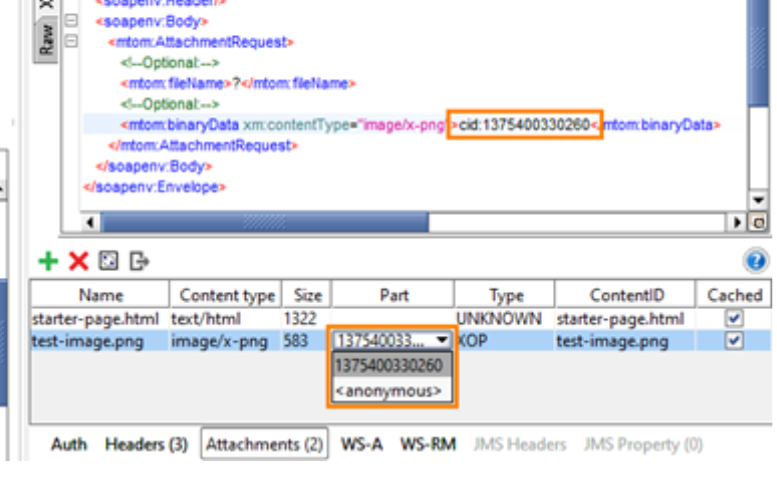Switch to the Auth tab

(69, 444)
